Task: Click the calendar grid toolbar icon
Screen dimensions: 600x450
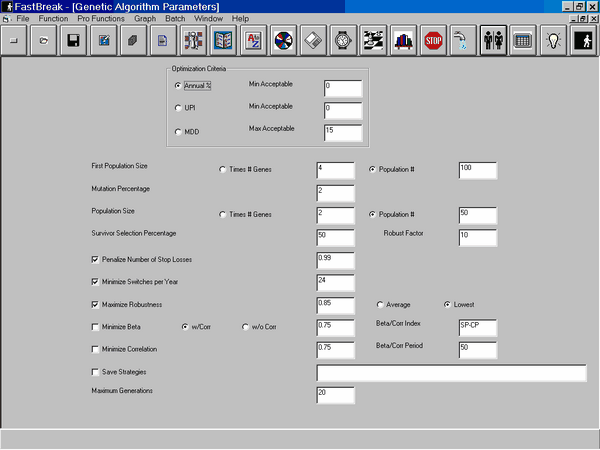Action: (x=521, y=42)
